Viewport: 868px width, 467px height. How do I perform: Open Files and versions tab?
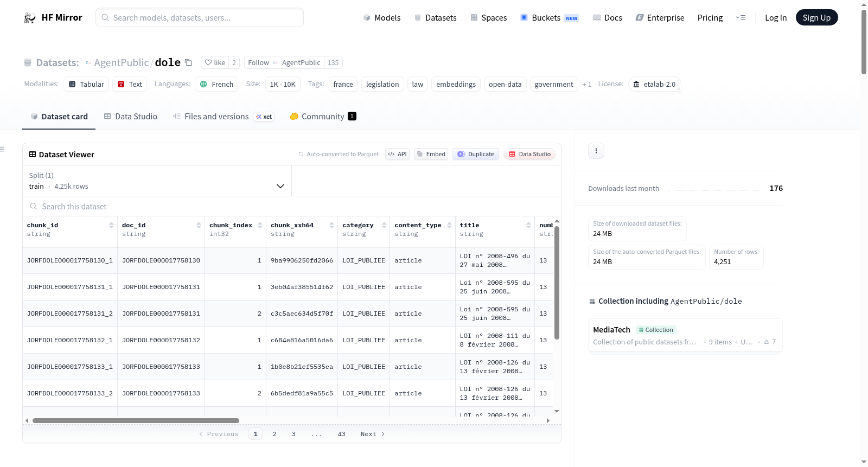pyautogui.click(x=224, y=116)
